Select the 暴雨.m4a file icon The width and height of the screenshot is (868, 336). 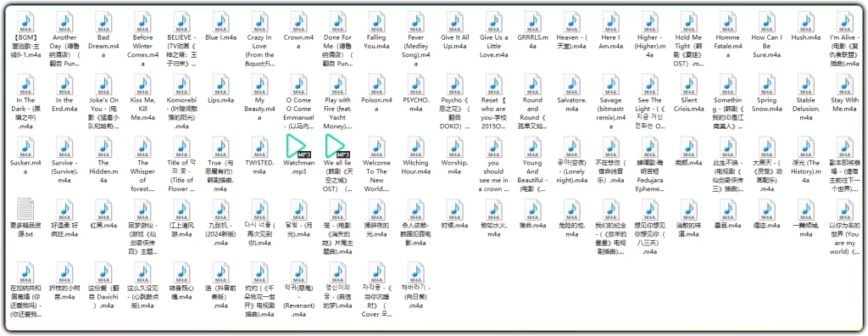tap(728, 210)
